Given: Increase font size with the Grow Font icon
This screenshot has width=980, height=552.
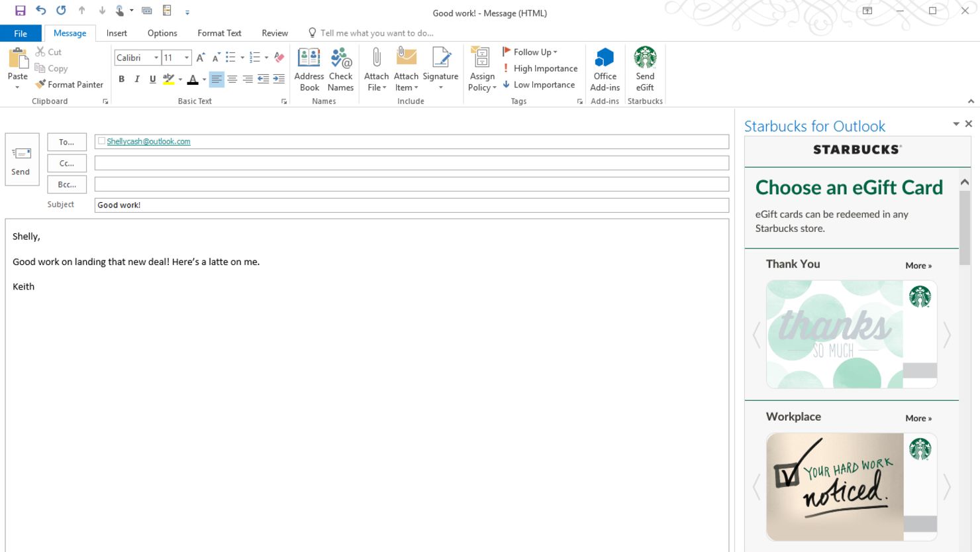Looking at the screenshot, I should click(x=201, y=58).
